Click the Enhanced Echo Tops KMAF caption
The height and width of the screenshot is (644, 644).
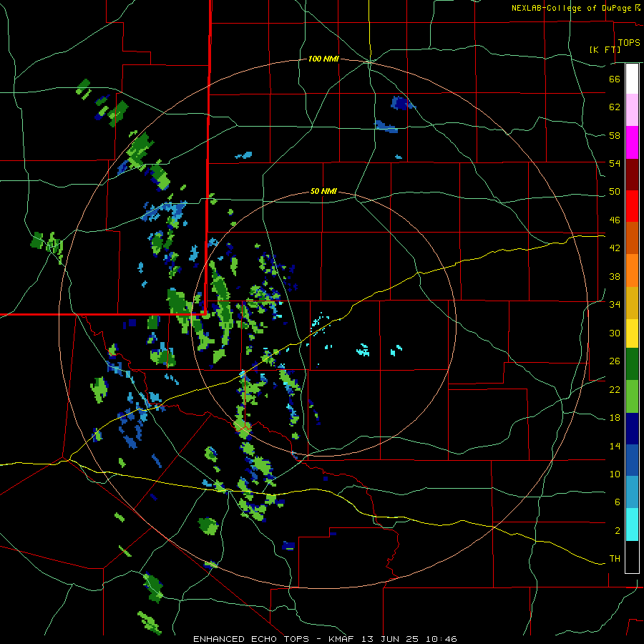coord(325,639)
